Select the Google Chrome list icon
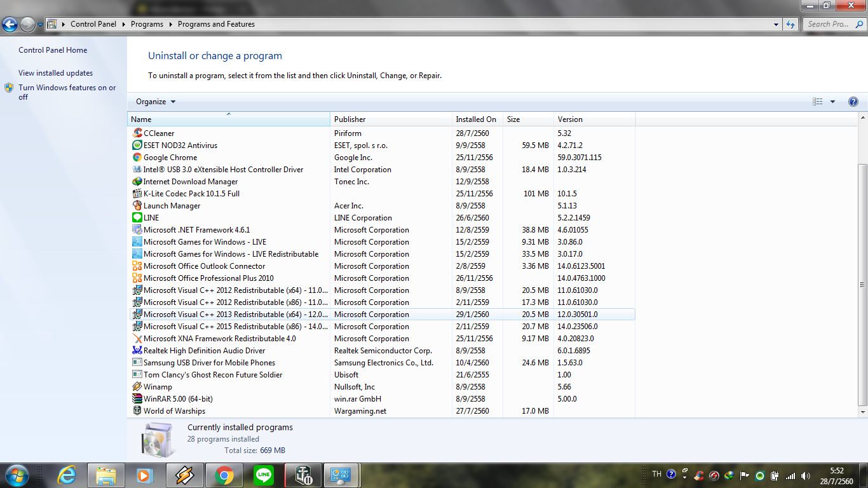The width and height of the screenshot is (868, 488). click(137, 158)
